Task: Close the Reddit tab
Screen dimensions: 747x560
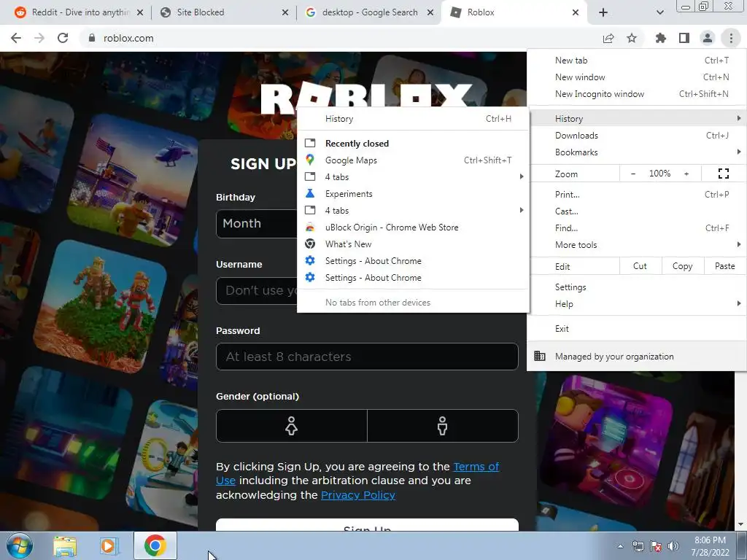Action: click(140, 12)
